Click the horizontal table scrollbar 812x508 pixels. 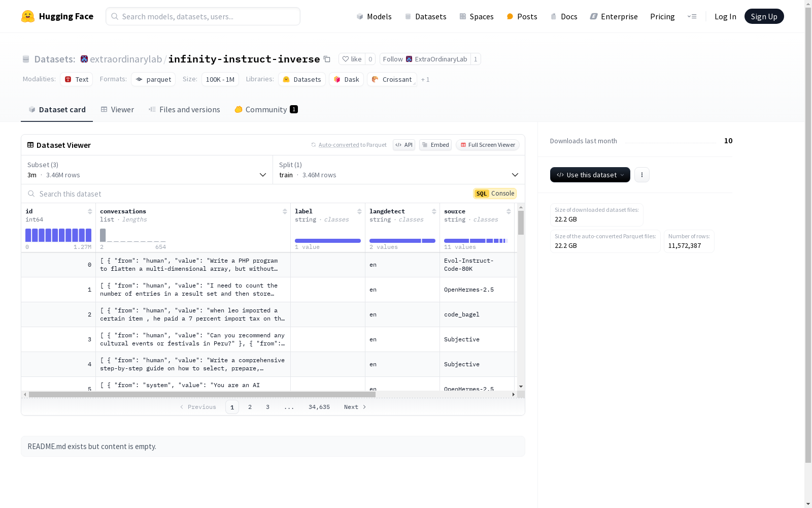(202, 394)
